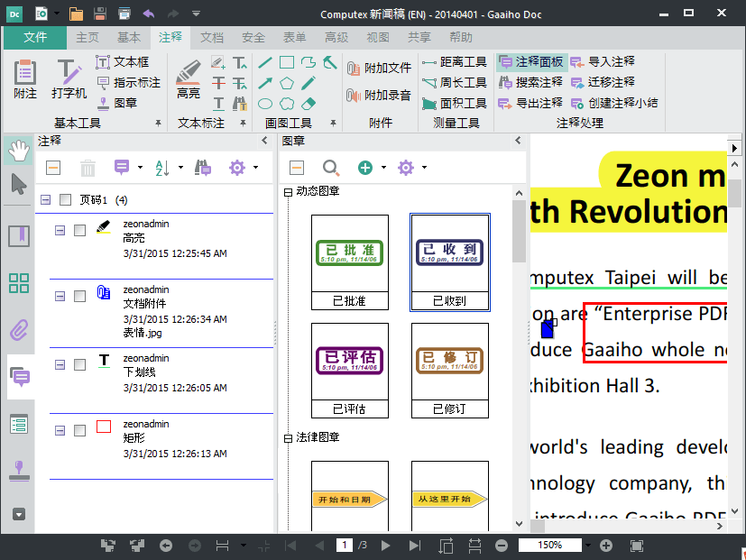This screenshot has height=560, width=746.
Task: Check the 页码1 (4) checkbox
Action: click(x=65, y=200)
